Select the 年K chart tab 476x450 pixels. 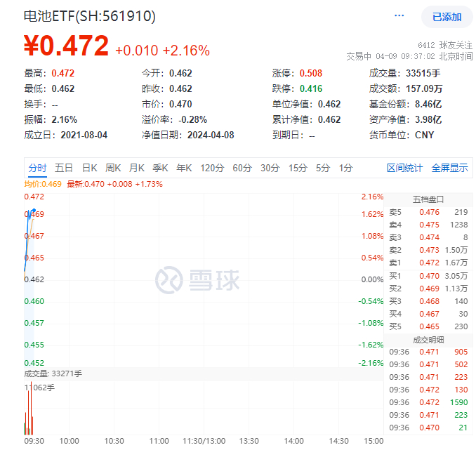point(184,168)
